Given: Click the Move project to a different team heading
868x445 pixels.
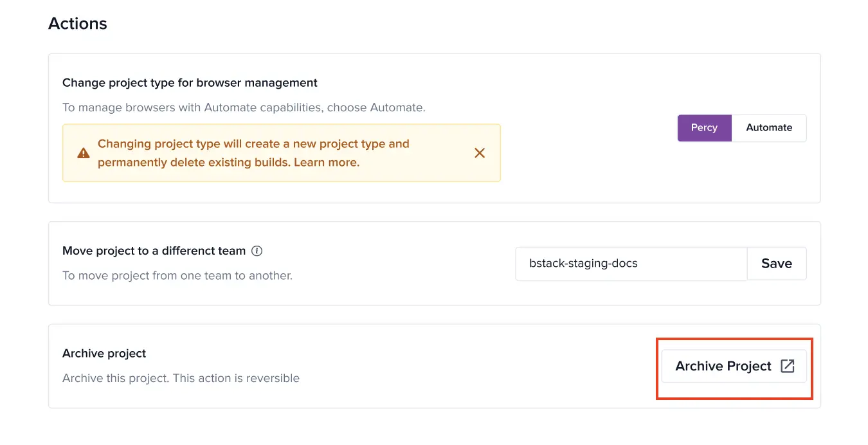Looking at the screenshot, I should pos(153,251).
